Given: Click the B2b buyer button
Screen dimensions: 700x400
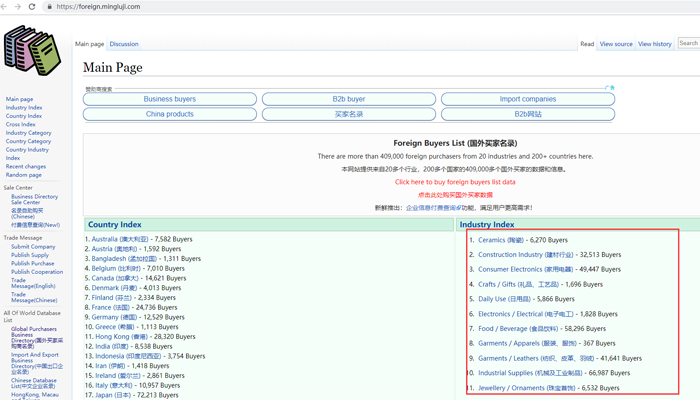Looking at the screenshot, I should (349, 99).
